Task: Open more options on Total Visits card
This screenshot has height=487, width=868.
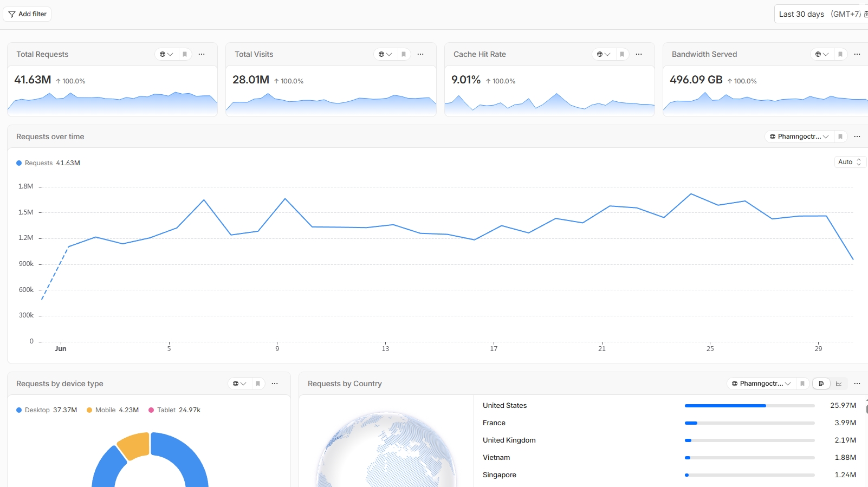Action: tap(420, 54)
